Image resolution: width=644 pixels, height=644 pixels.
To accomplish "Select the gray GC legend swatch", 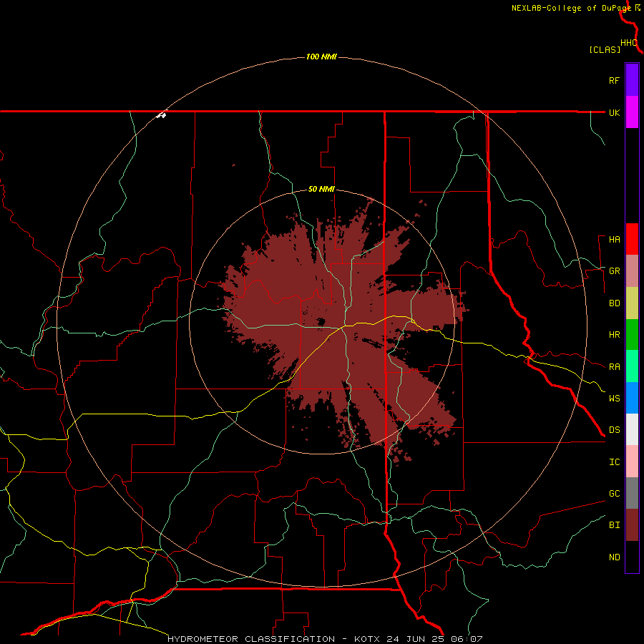I will tap(632, 493).
